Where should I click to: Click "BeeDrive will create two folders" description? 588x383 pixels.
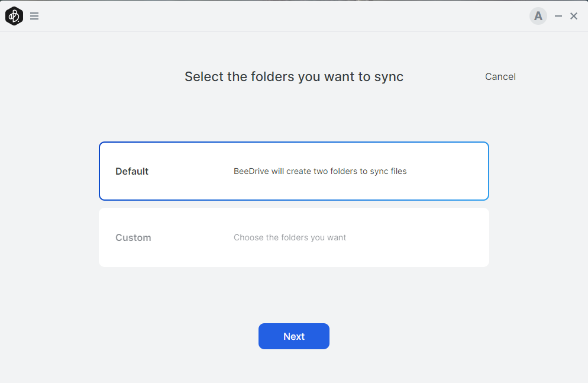[x=320, y=171]
